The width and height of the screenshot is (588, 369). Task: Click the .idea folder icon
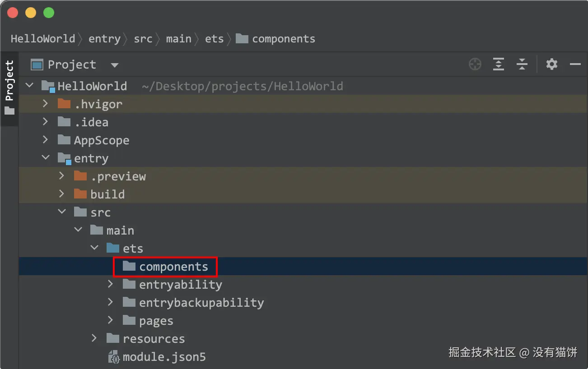pos(64,122)
